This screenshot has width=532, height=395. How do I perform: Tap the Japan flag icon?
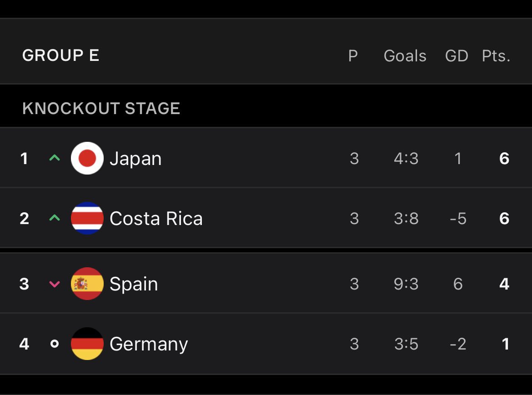click(x=87, y=158)
